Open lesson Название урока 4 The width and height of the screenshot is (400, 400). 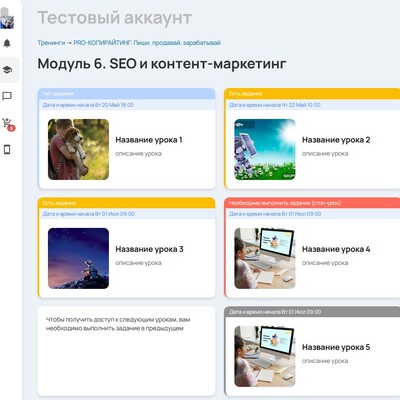[x=336, y=249]
